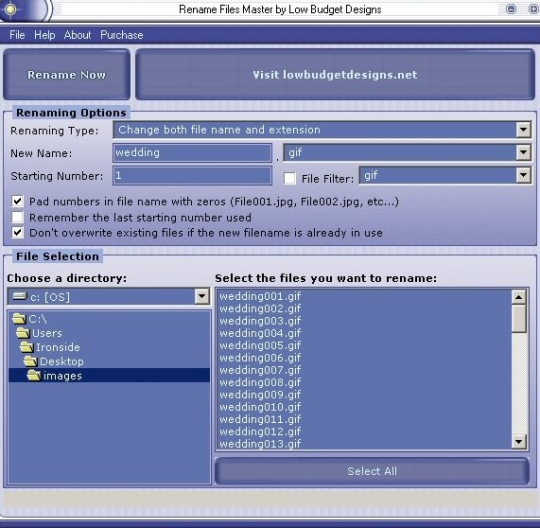Select wedding004.gif in the file list
The height and width of the screenshot is (528, 540).
click(364, 333)
